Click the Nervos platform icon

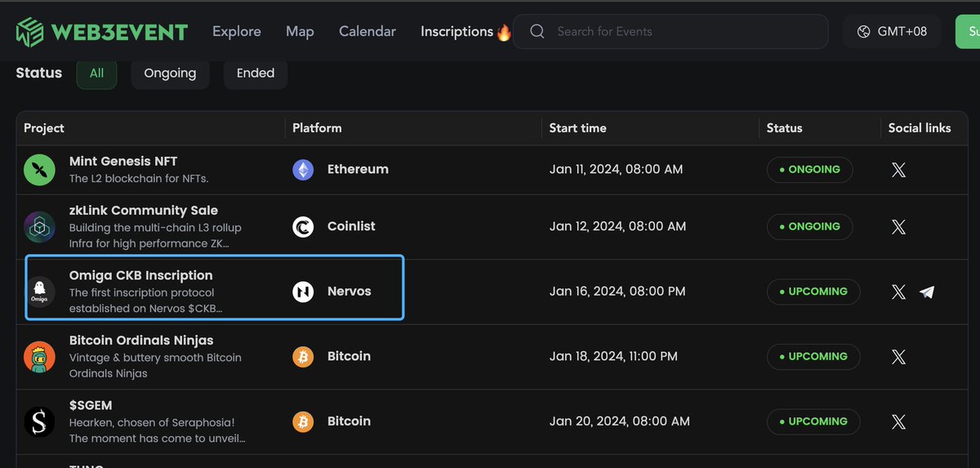click(303, 292)
